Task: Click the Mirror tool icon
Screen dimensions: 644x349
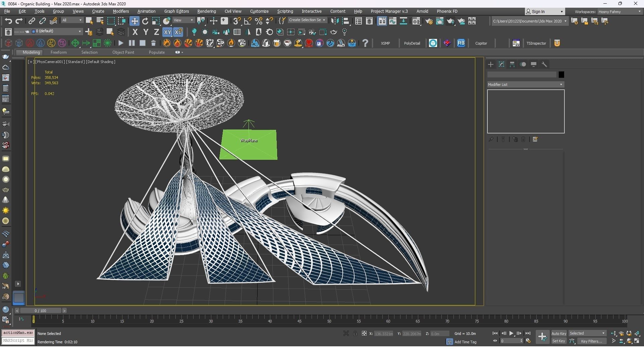Action: click(334, 21)
